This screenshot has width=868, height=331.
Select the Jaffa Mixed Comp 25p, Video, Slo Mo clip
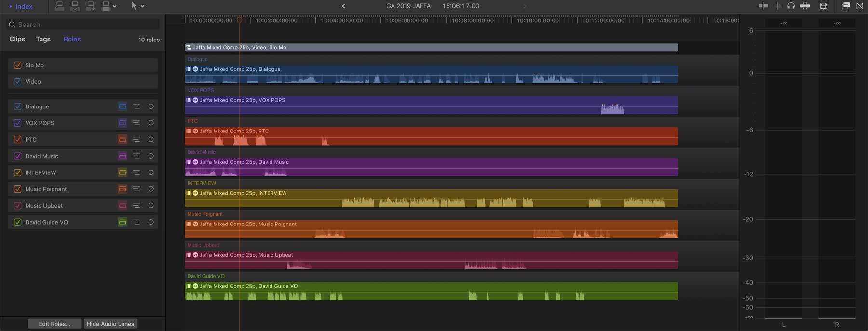[x=432, y=47]
